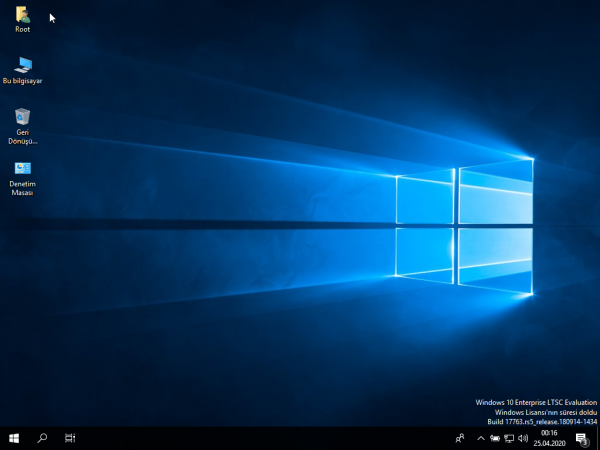
Task: Click the 'Bu bilgisayar' label text
Action: [22, 81]
